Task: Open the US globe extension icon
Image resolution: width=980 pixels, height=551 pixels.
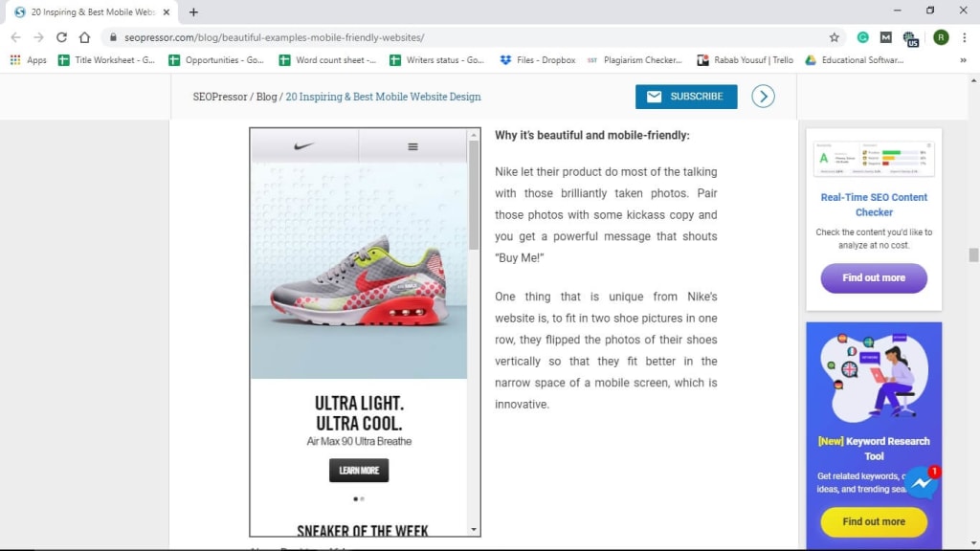Action: tap(911, 38)
